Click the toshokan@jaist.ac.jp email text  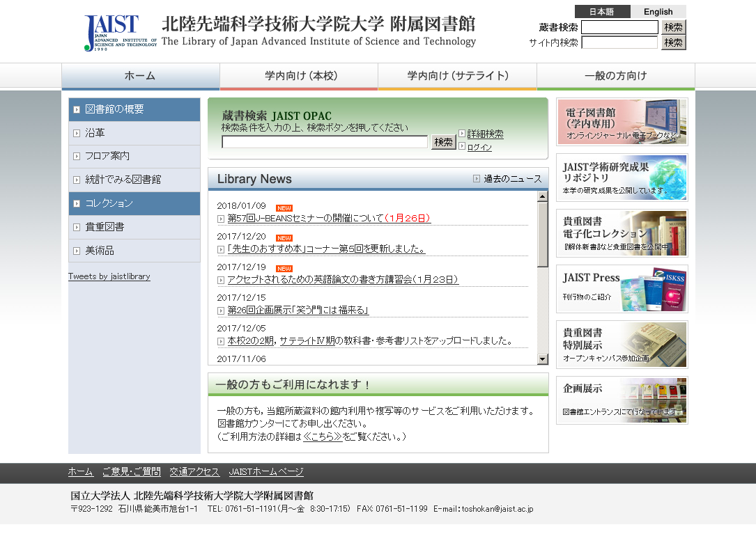497,509
